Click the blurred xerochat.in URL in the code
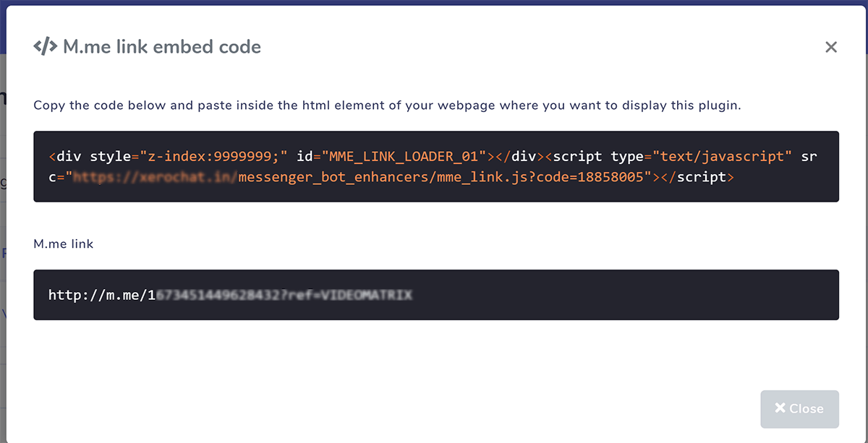The image size is (868, 443). (x=154, y=176)
